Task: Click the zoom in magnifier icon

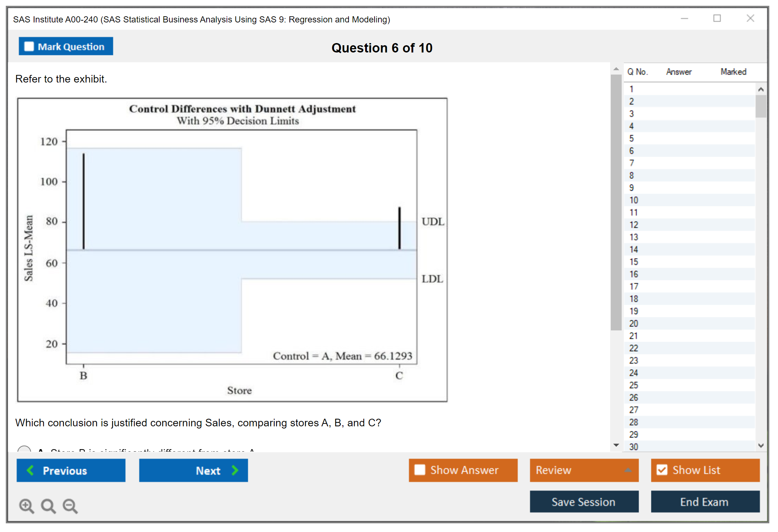Action: pos(26,506)
